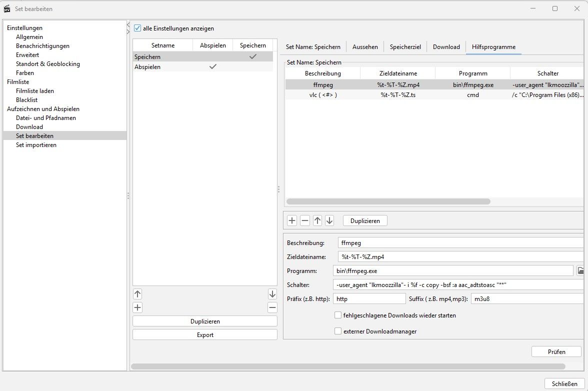
Task: Click the Zieldateiname column header
Action: tap(398, 73)
